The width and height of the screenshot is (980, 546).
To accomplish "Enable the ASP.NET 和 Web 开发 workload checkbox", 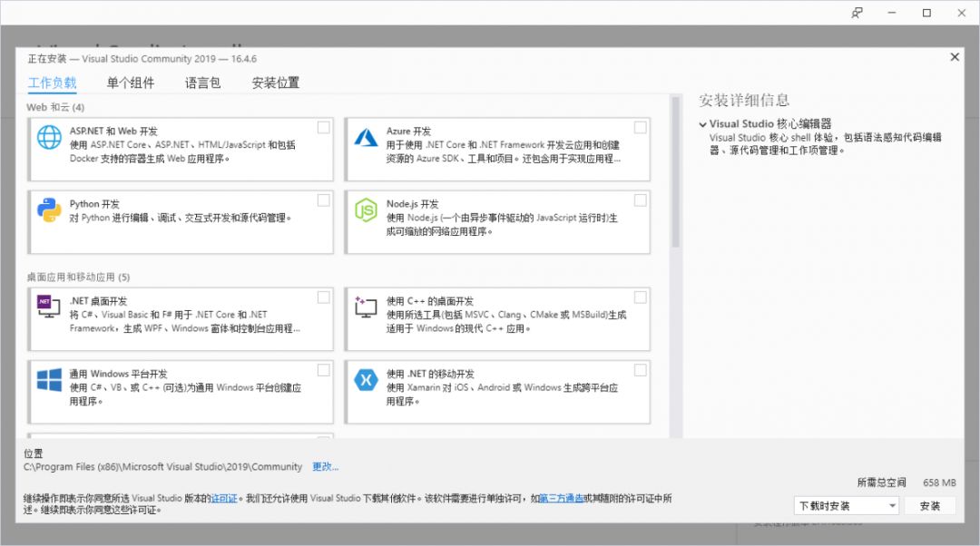I will (x=324, y=128).
